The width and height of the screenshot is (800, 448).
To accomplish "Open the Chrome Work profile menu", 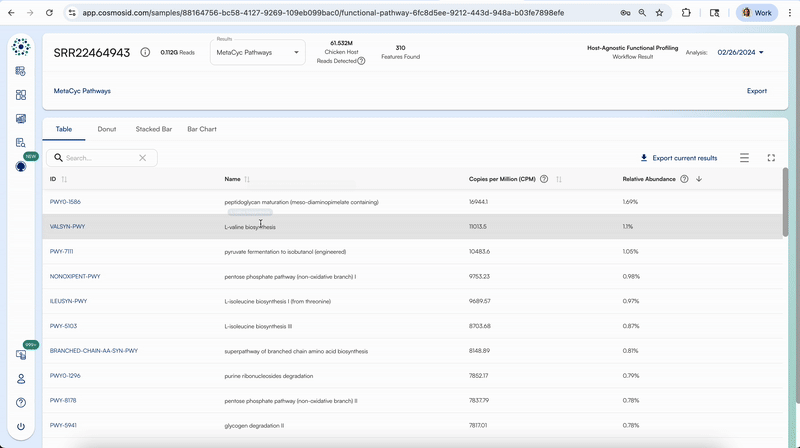I will coord(757,13).
